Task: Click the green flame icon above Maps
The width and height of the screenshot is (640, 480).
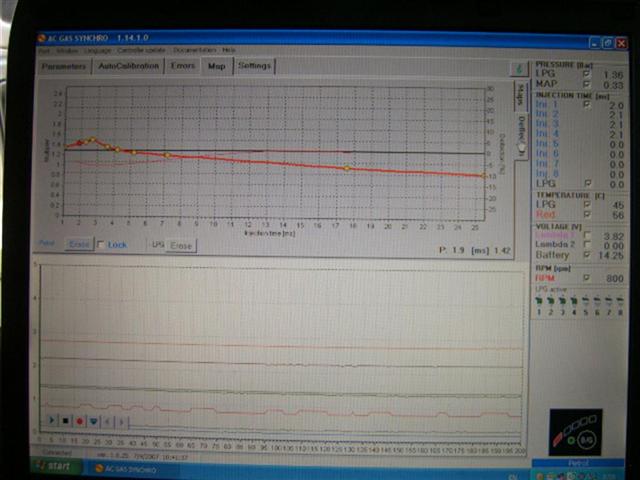Action: (x=519, y=69)
